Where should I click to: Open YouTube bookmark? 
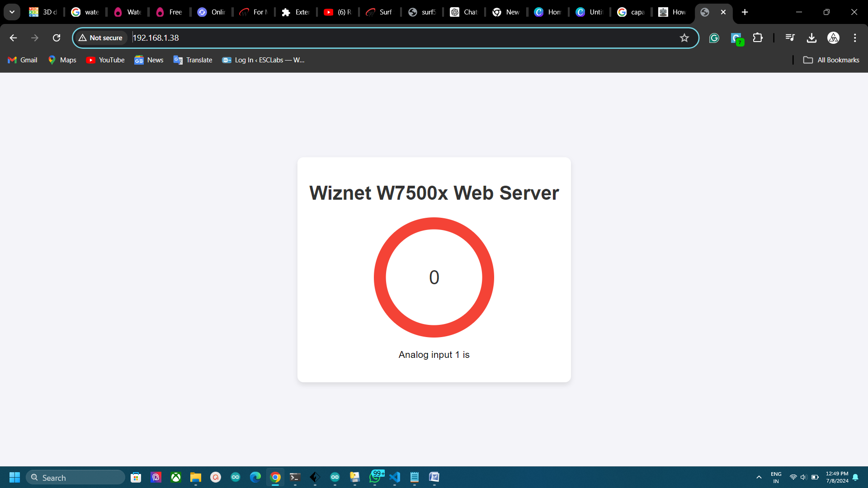click(105, 60)
